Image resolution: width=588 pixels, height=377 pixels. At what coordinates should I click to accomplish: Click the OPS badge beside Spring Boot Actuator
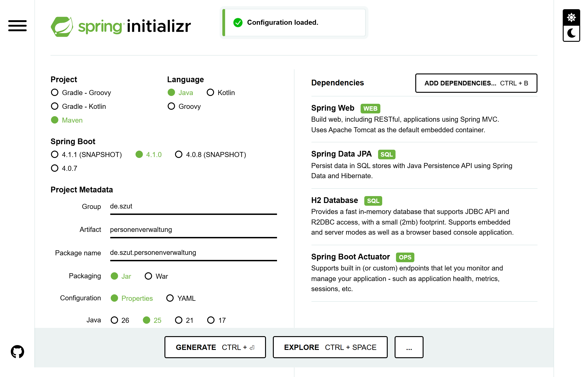tap(405, 257)
